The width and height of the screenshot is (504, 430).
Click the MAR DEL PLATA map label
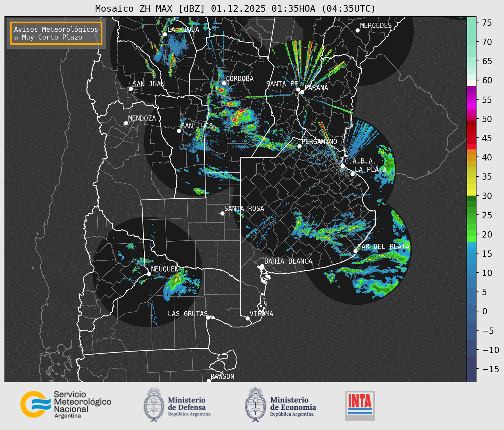383,247
